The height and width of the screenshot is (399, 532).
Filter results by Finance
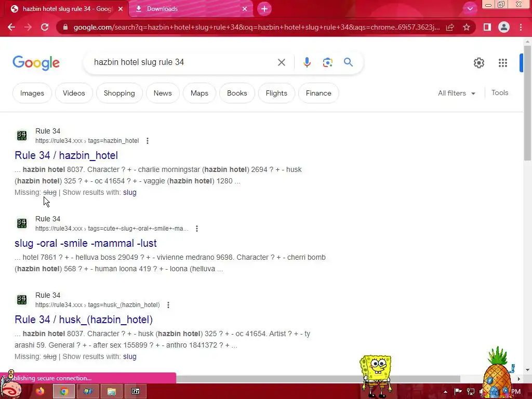pyautogui.click(x=318, y=93)
